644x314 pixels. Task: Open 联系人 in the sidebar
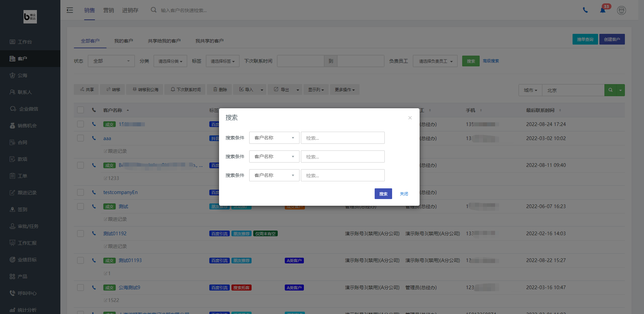click(x=30, y=92)
